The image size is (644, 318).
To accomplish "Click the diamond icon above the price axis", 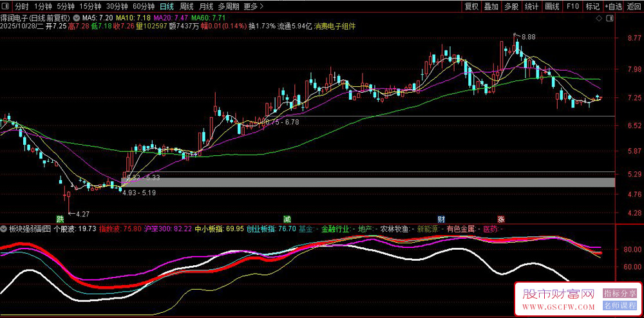I will pos(599,19).
